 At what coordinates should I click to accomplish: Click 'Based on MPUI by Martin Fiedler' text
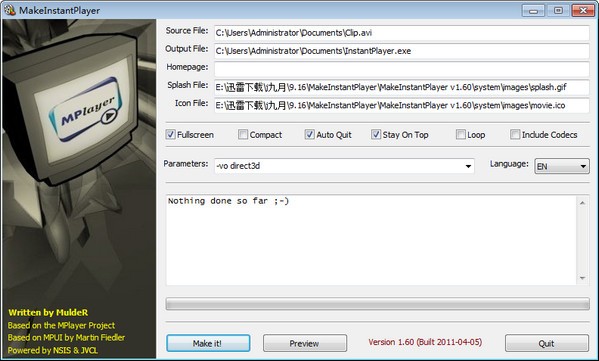click(x=66, y=338)
